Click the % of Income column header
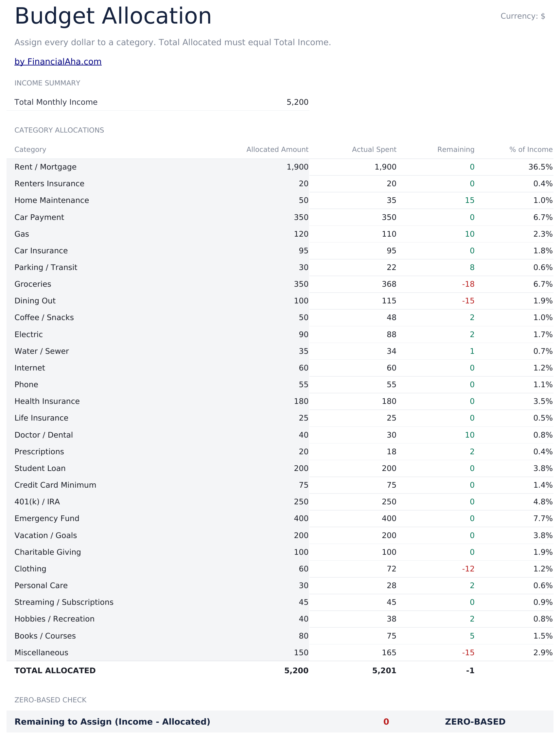The image size is (560, 739). pos(531,149)
